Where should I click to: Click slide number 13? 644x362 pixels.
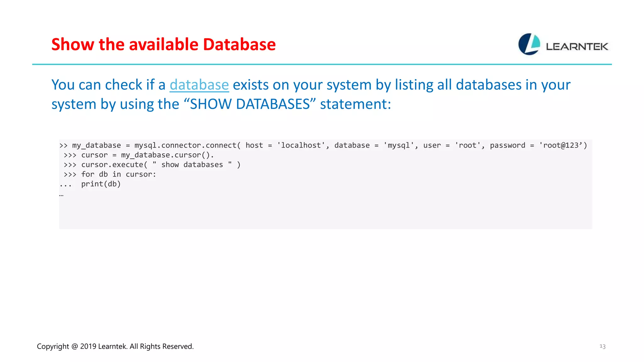[602, 346]
